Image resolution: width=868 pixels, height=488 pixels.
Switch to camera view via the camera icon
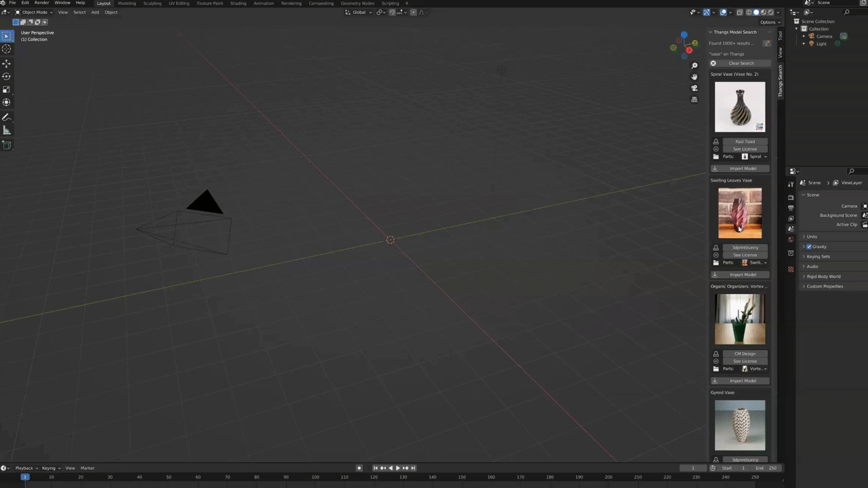coord(694,88)
